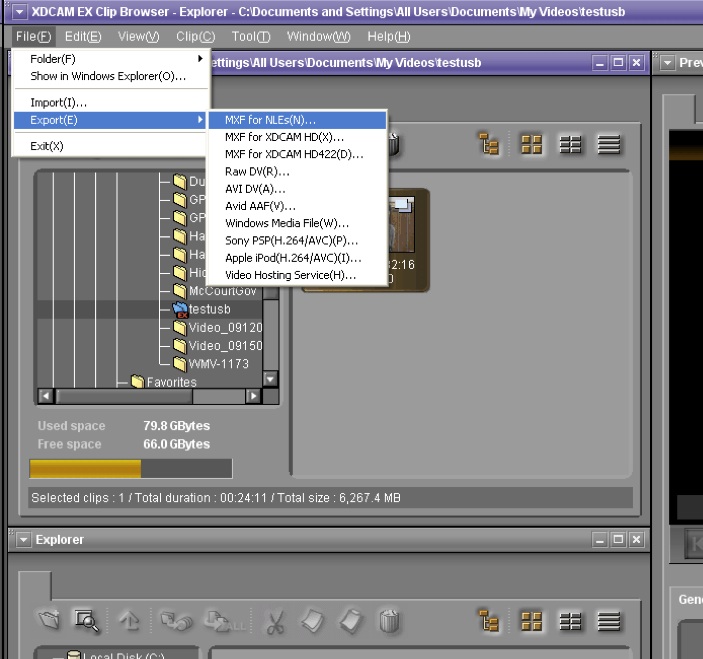Export as MXF for NLEs
Image resolution: width=703 pixels, height=659 pixels.
click(297, 120)
